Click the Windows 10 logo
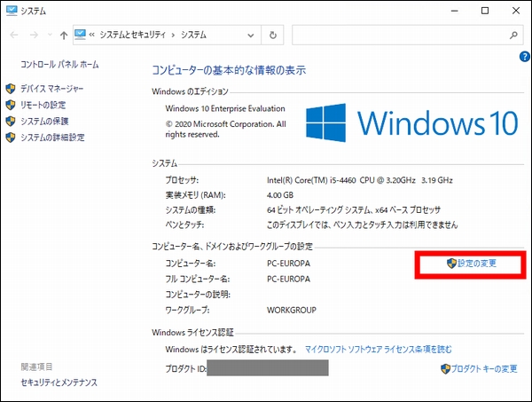Screen dimensions: 532x402 412,122
